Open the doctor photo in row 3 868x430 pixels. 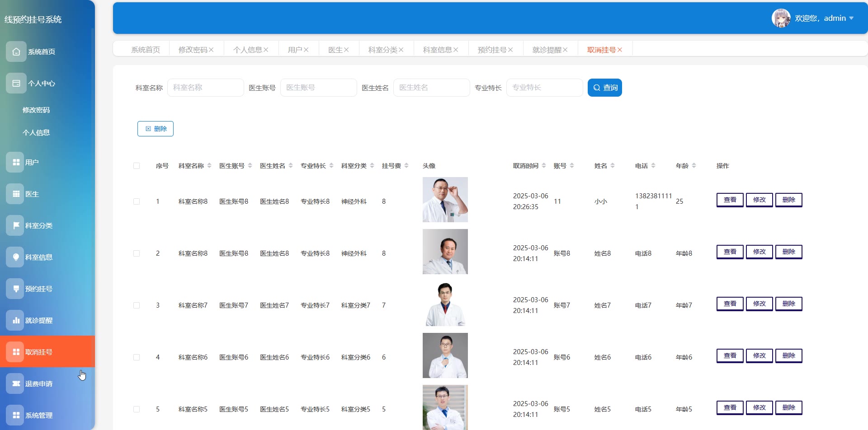click(445, 304)
